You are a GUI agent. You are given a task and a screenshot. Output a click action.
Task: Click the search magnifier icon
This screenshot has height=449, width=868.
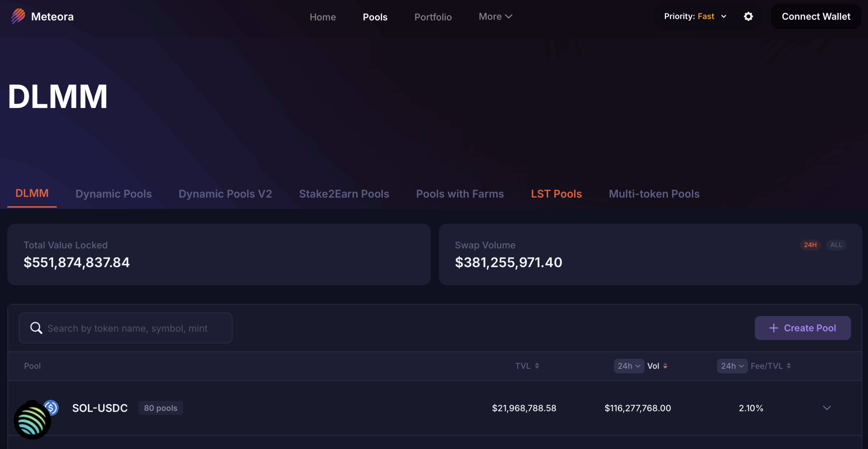tap(36, 328)
